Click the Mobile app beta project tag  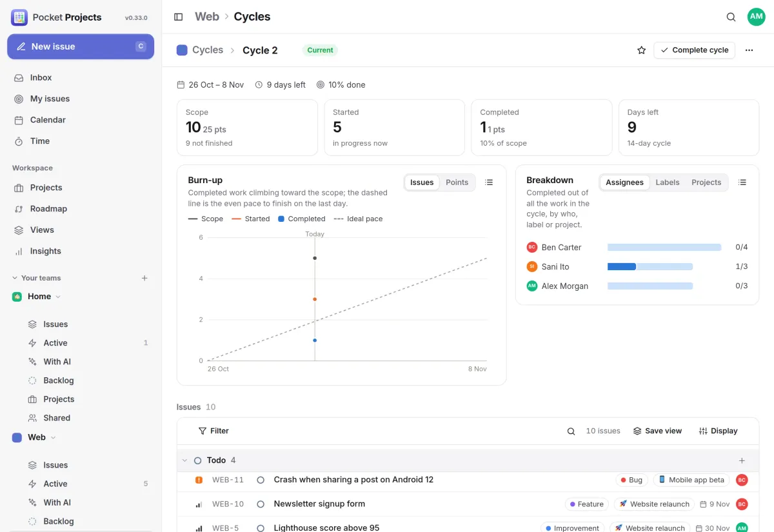coord(691,480)
